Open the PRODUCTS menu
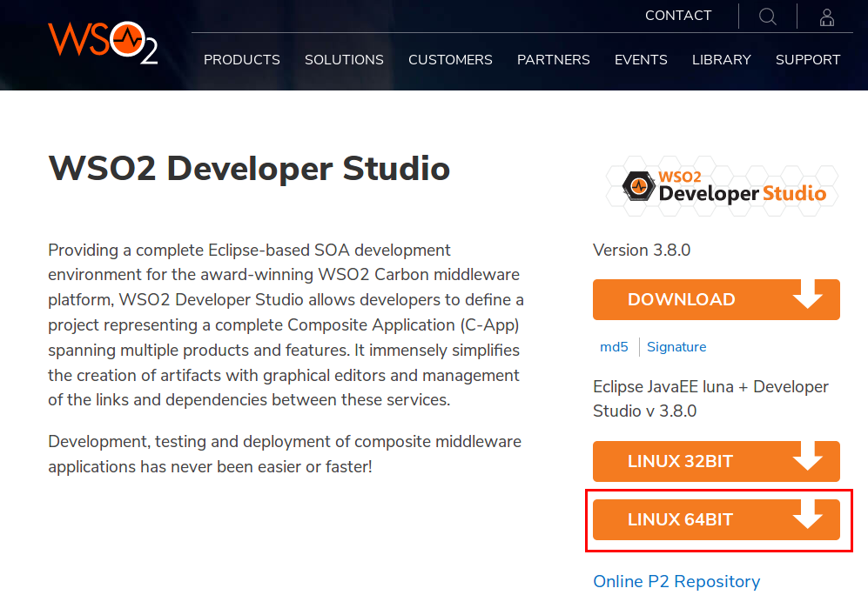This screenshot has width=868, height=595. coord(242,60)
